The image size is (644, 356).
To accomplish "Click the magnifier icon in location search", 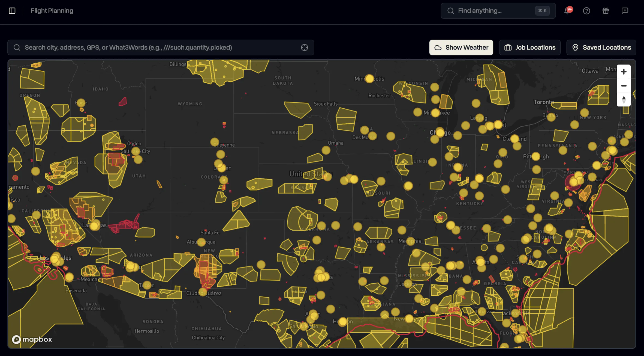I will coord(17,48).
